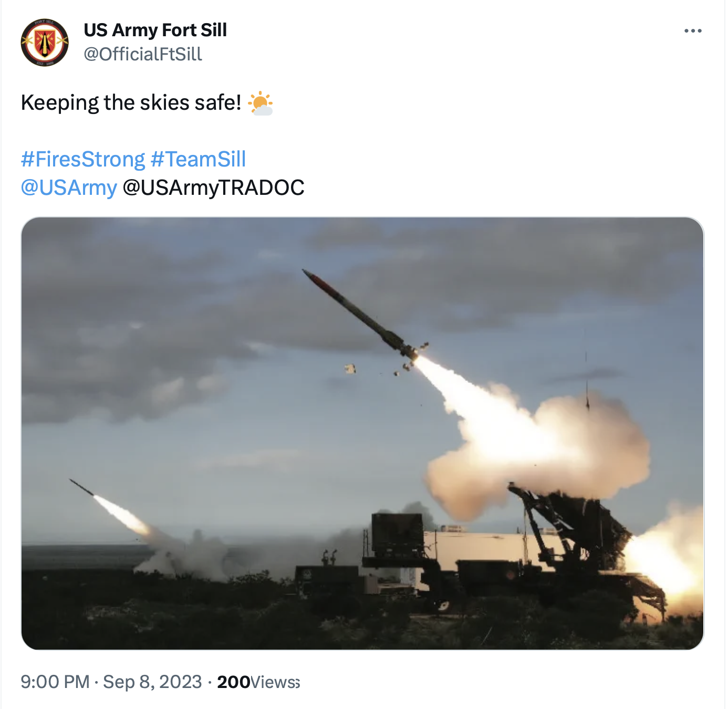Open the US Army Fort Sill display name

point(155,30)
